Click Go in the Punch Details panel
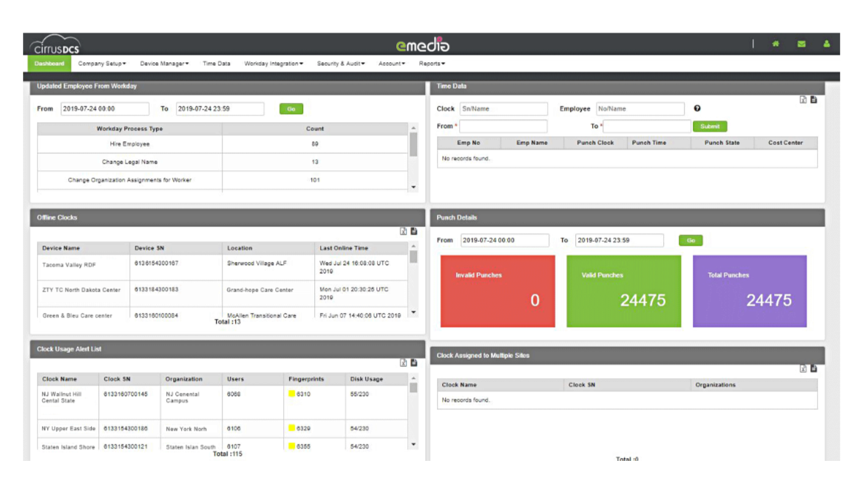 tap(690, 240)
